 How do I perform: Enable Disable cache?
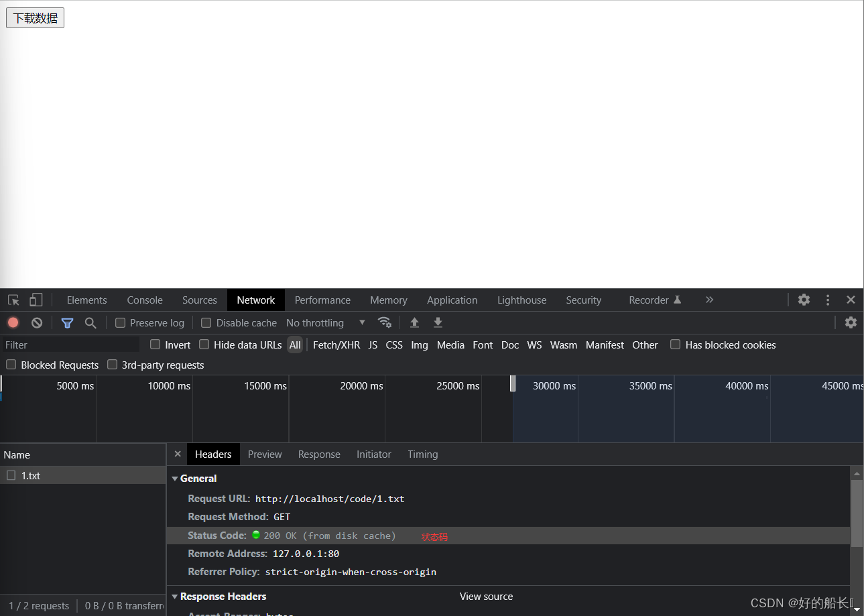pos(206,322)
